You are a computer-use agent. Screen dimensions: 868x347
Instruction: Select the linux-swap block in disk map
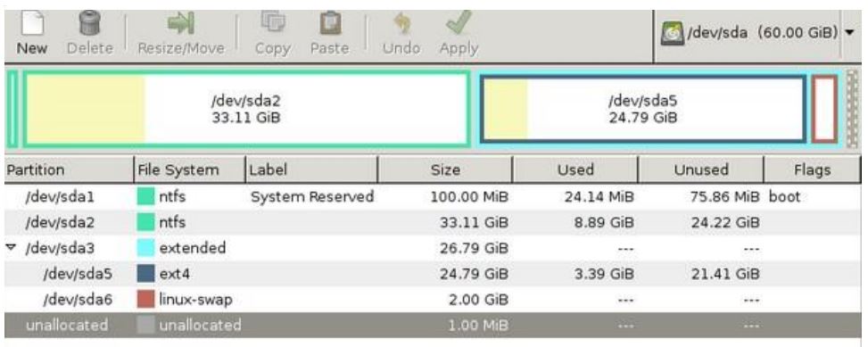tap(825, 109)
